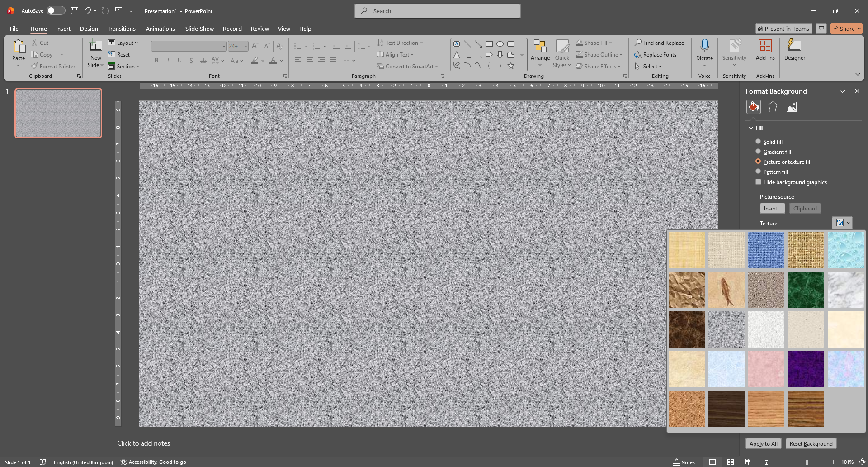The height and width of the screenshot is (467, 868).
Task: Choose the purple mesh texture swatch
Action: tap(806, 369)
